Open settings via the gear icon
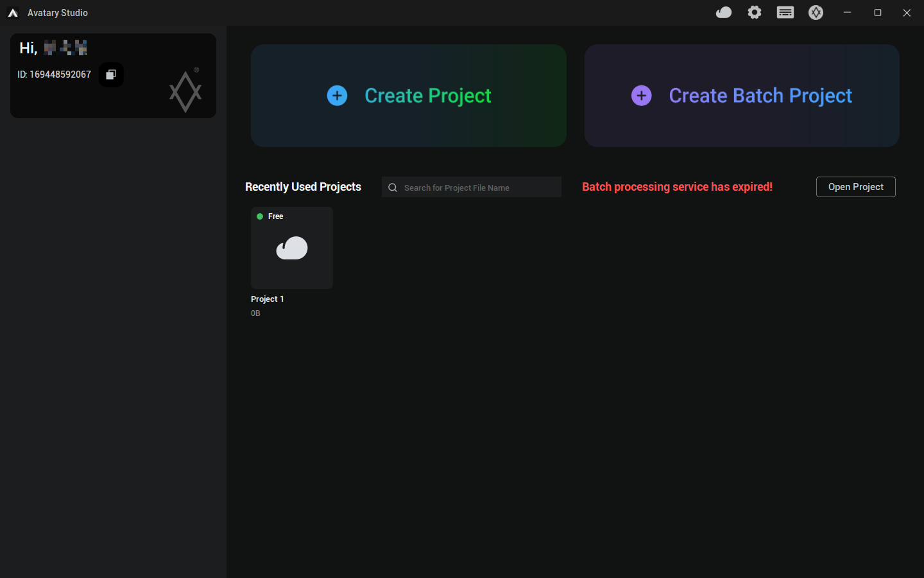 click(755, 13)
